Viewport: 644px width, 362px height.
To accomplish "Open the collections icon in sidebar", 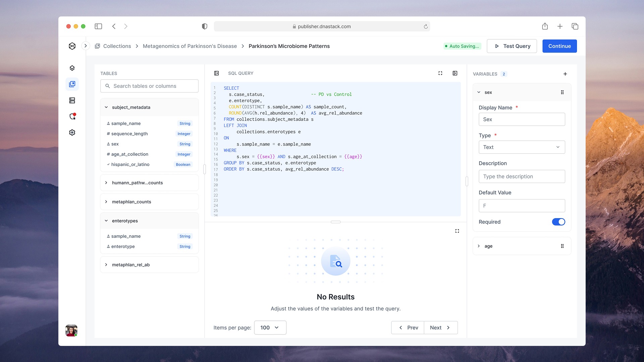I will tap(72, 84).
